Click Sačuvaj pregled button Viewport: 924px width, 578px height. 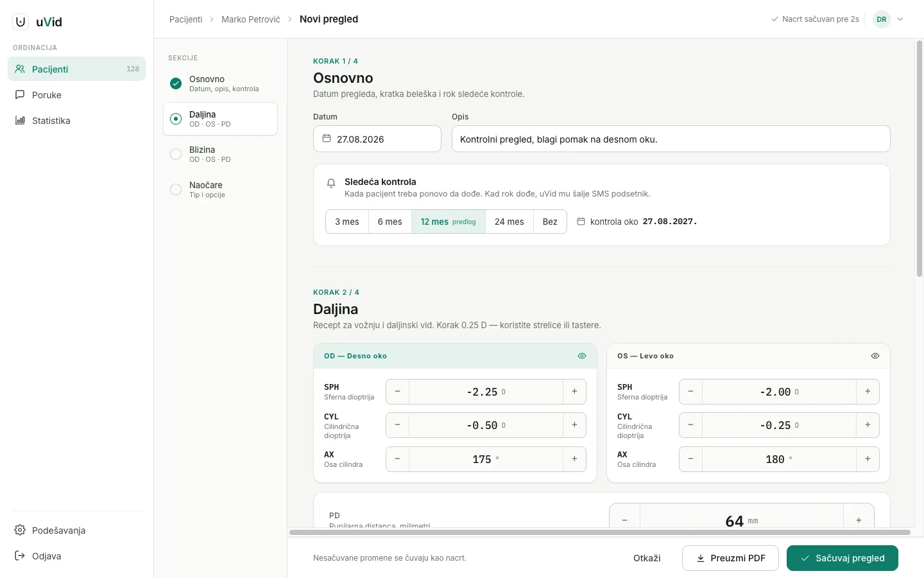click(x=843, y=558)
